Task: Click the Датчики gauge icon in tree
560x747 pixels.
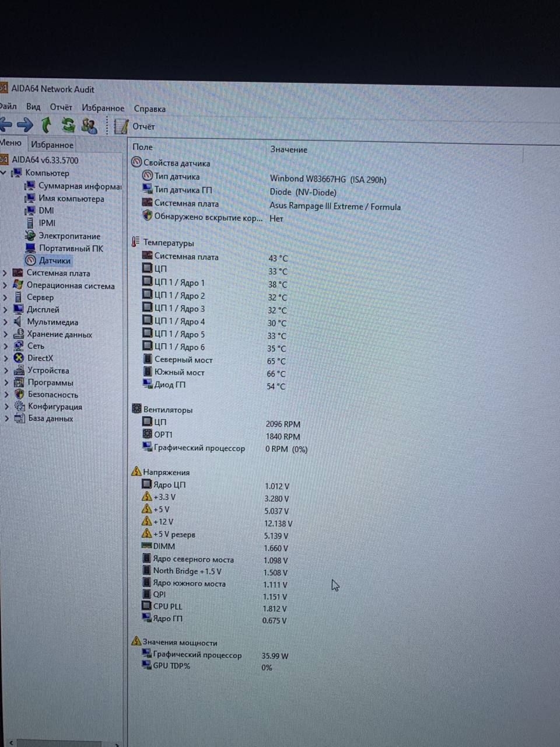Action: coord(30,260)
